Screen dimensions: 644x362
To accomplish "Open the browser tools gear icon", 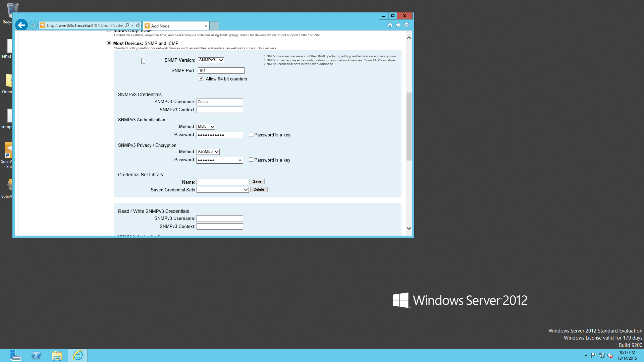I will click(407, 25).
